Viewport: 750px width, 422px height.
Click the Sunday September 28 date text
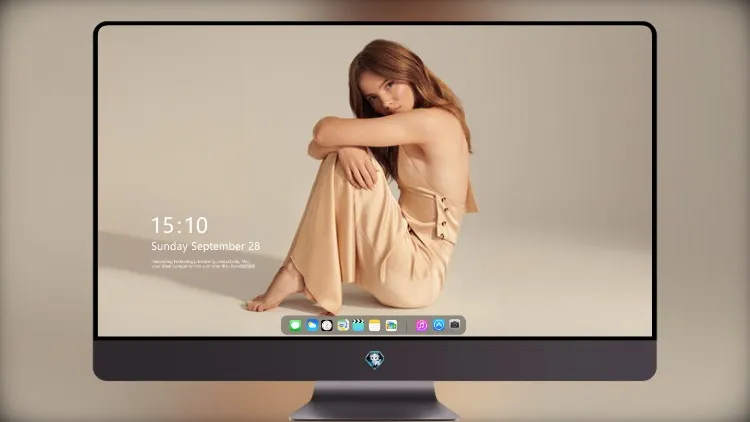tap(206, 246)
